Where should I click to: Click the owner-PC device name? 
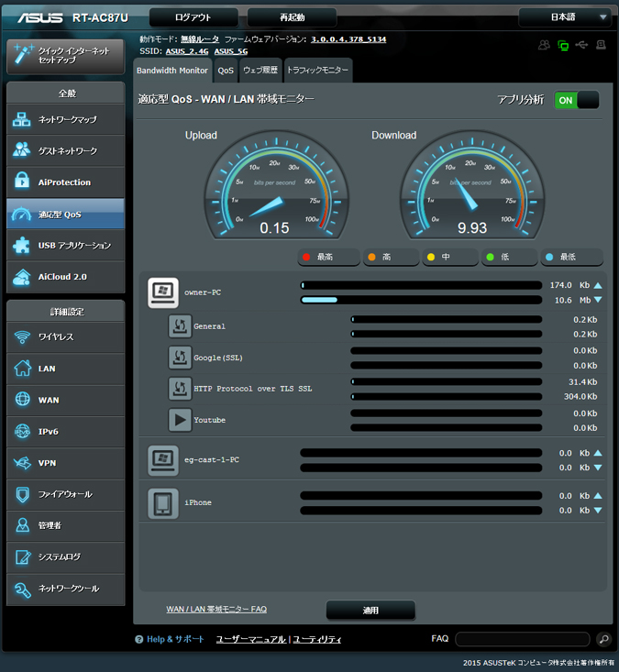tap(203, 292)
